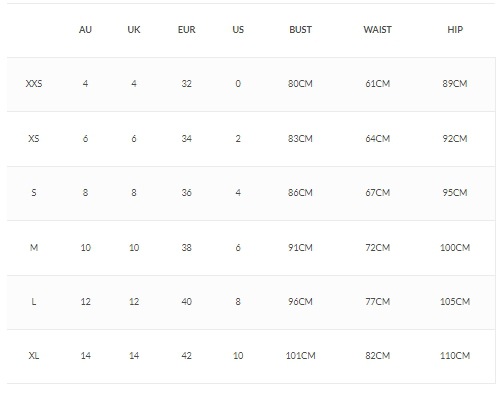
Task: Click the M size row label
Action: click(x=34, y=248)
